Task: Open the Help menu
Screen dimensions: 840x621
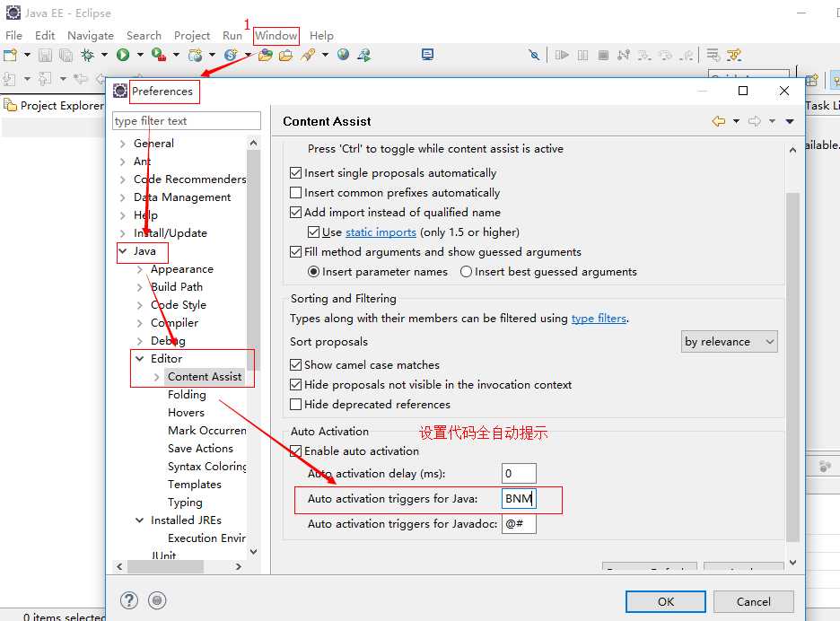Action: (x=321, y=36)
